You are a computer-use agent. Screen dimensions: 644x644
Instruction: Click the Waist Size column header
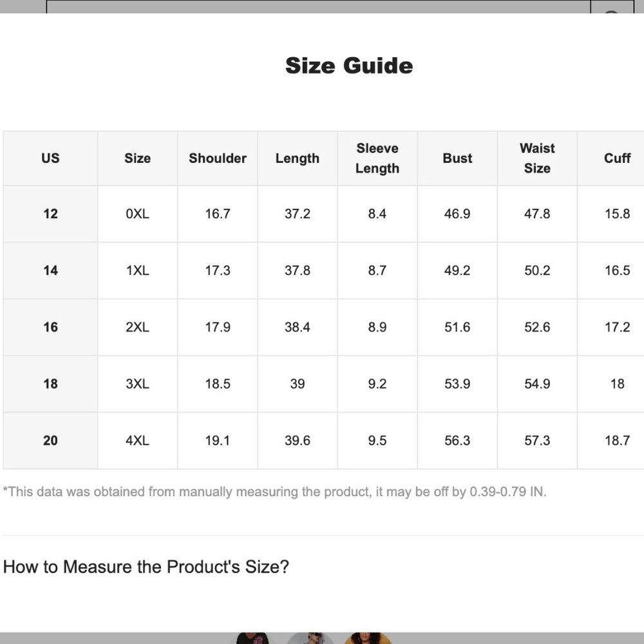tap(537, 158)
